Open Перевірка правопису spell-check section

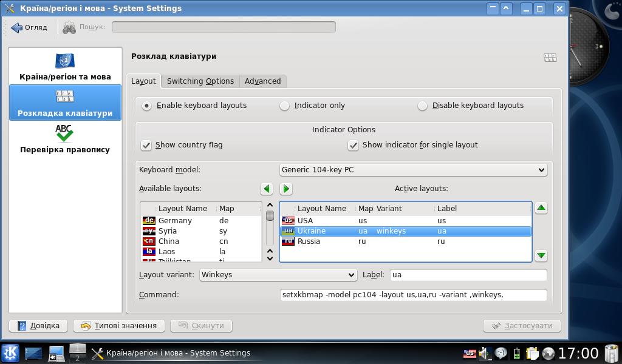pyautogui.click(x=65, y=139)
